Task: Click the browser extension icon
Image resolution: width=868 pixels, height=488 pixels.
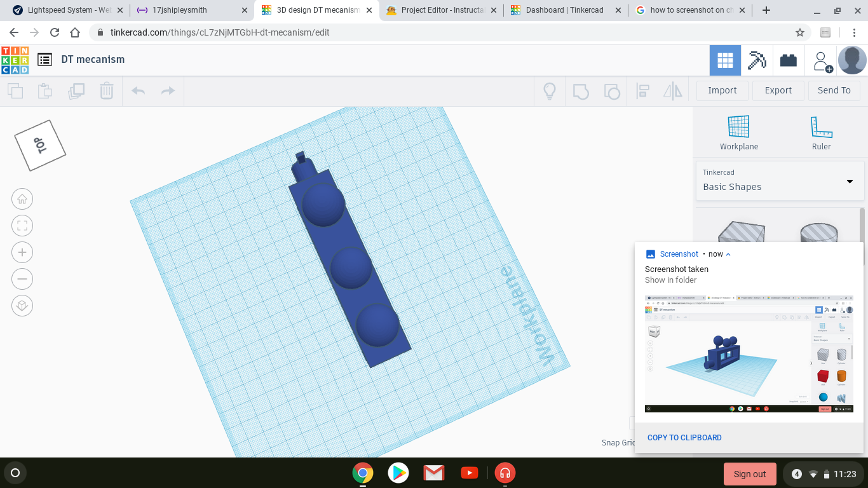Action: [825, 32]
